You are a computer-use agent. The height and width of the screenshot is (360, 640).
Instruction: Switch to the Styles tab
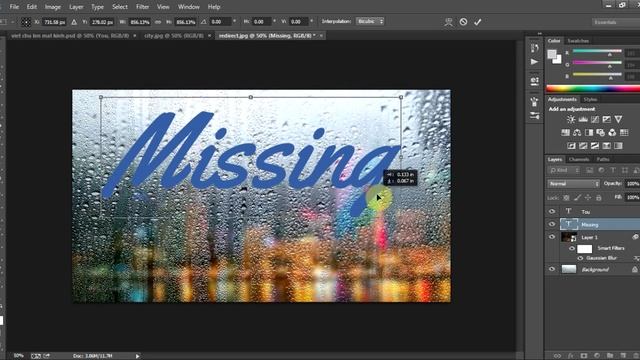tap(590, 100)
